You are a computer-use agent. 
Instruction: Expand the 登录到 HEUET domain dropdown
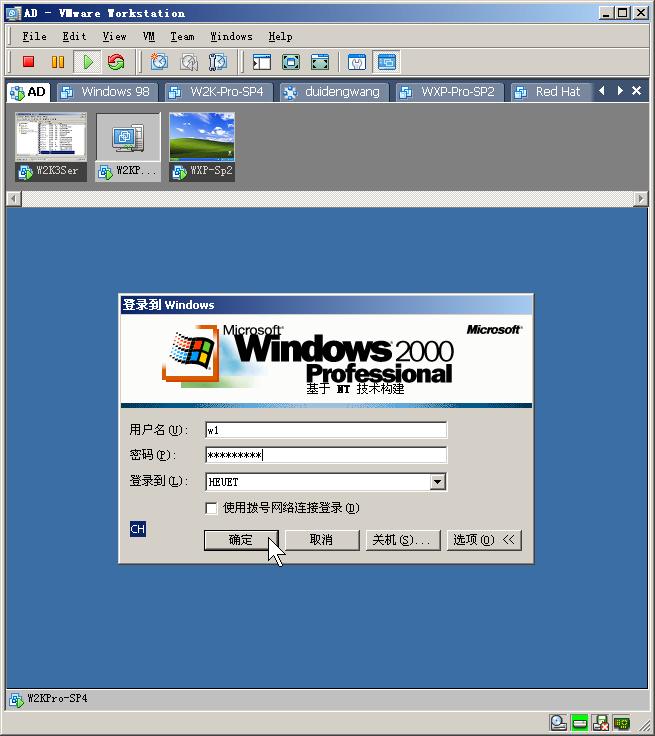point(438,482)
